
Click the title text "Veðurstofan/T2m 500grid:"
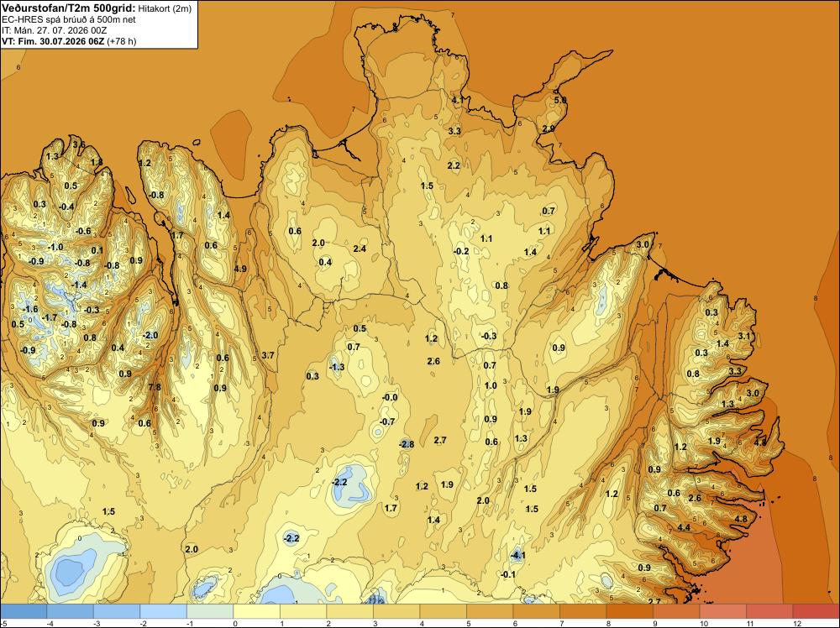tap(69, 8)
